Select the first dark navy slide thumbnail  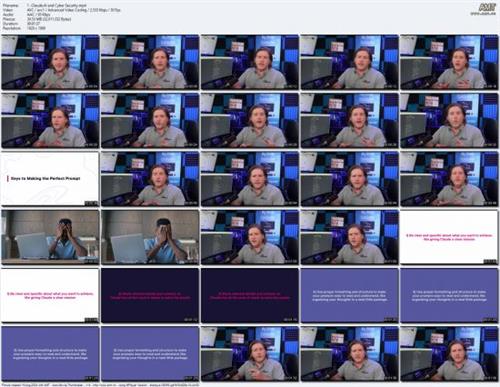click(x=150, y=295)
